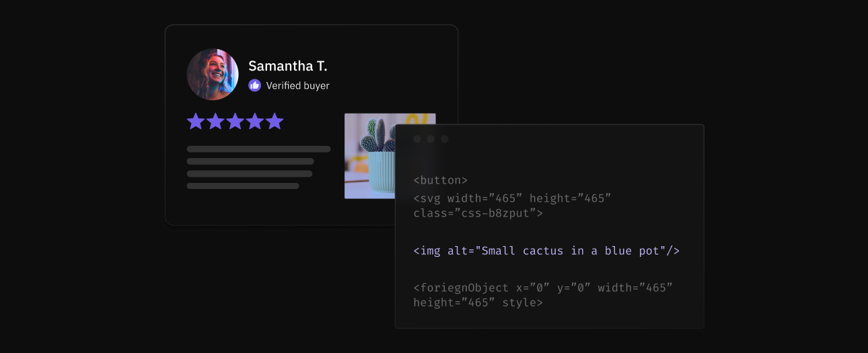Click the reviewer name Samantha T.
Screen dimensions: 868x353
[287, 66]
